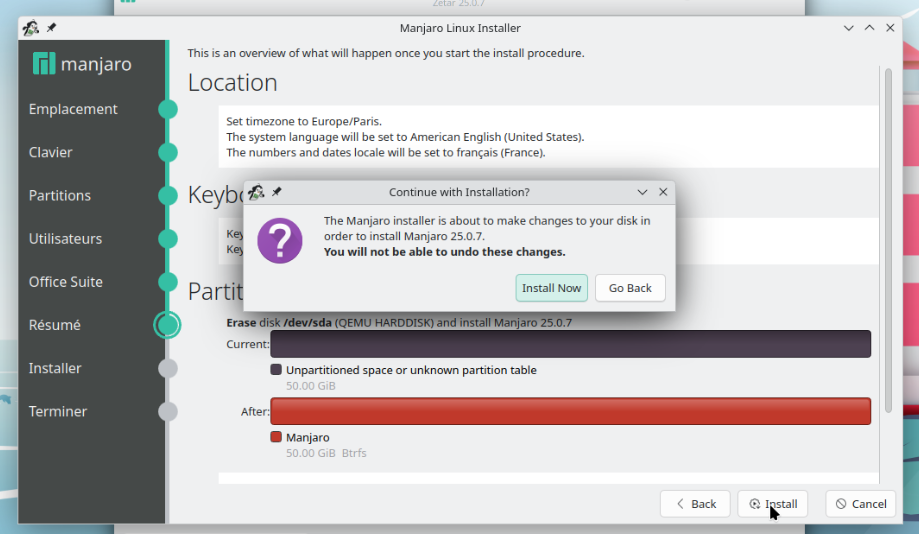Image resolution: width=919 pixels, height=534 pixels.
Task: Close the Continue with Installation dialog
Action: (x=663, y=192)
